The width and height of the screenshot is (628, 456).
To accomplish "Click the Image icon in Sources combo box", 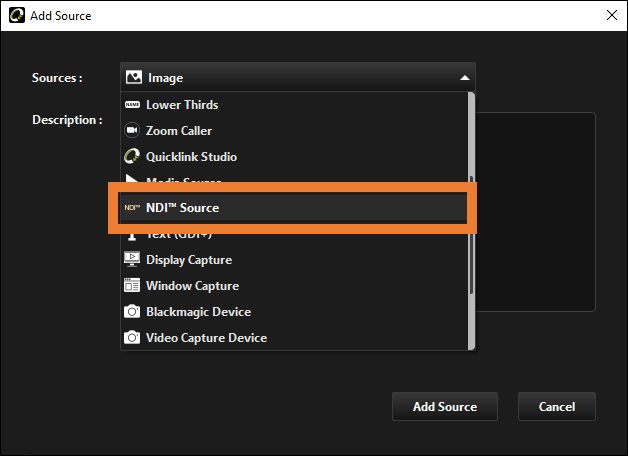I will click(134, 77).
